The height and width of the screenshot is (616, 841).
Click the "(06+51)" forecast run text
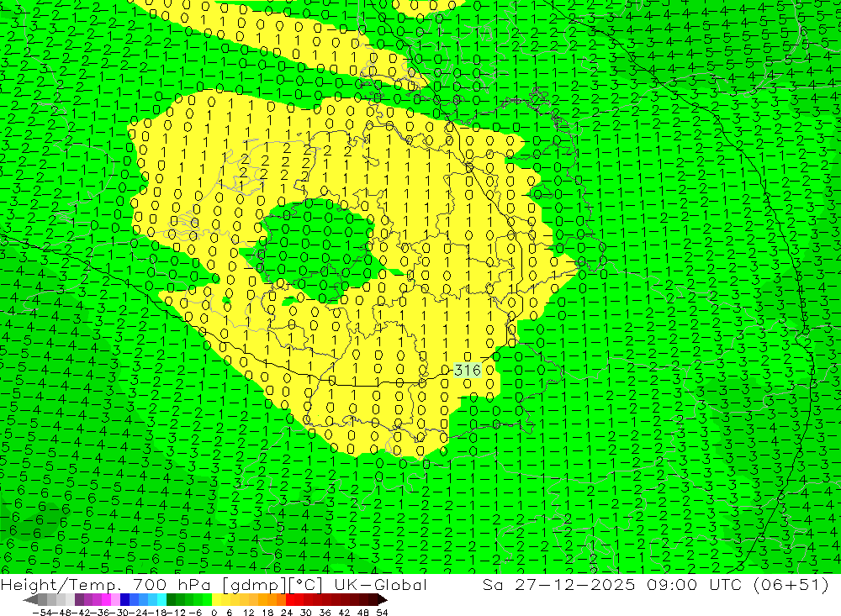[791, 585]
